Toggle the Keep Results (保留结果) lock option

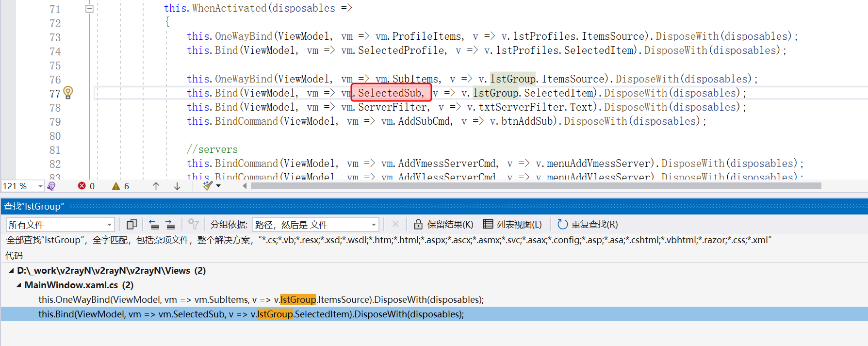click(x=443, y=224)
